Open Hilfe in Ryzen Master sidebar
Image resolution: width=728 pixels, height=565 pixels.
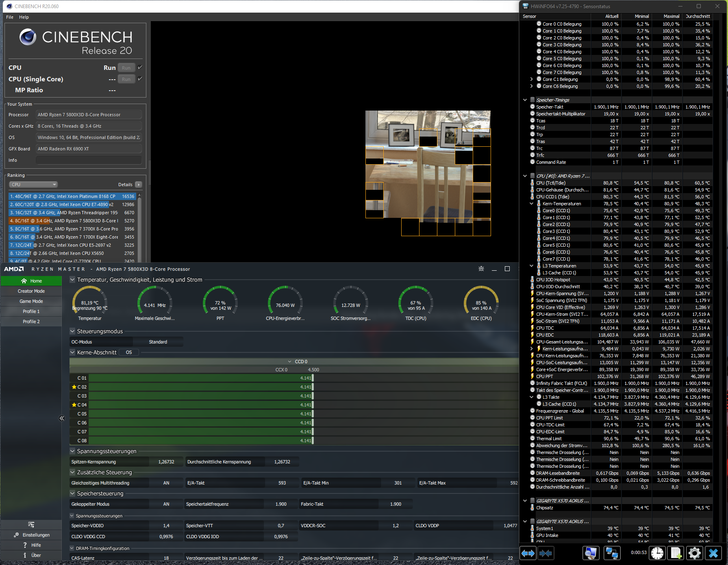point(31,545)
